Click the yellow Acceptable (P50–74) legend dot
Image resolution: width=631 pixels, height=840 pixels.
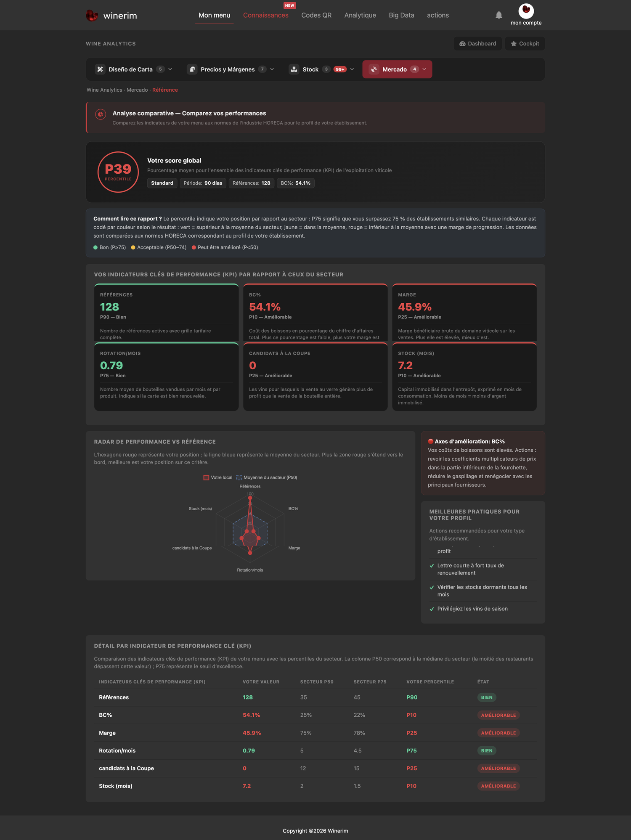click(x=133, y=247)
